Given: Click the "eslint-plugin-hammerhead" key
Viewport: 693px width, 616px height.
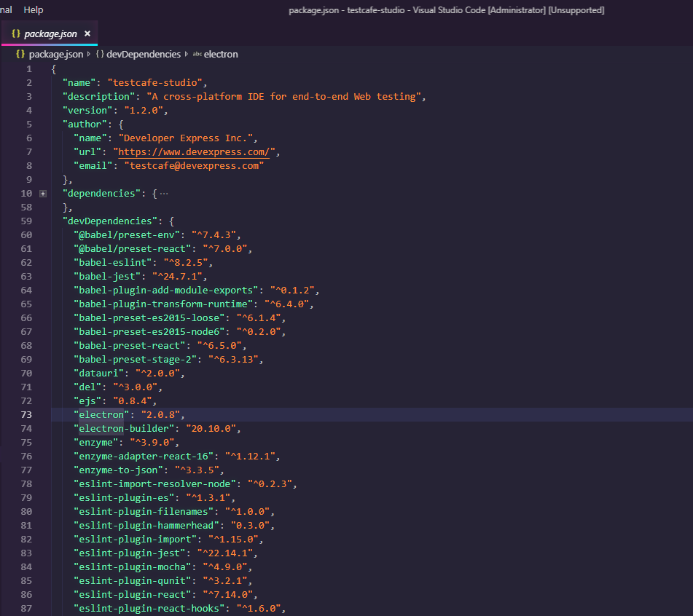Looking at the screenshot, I should 146,526.
